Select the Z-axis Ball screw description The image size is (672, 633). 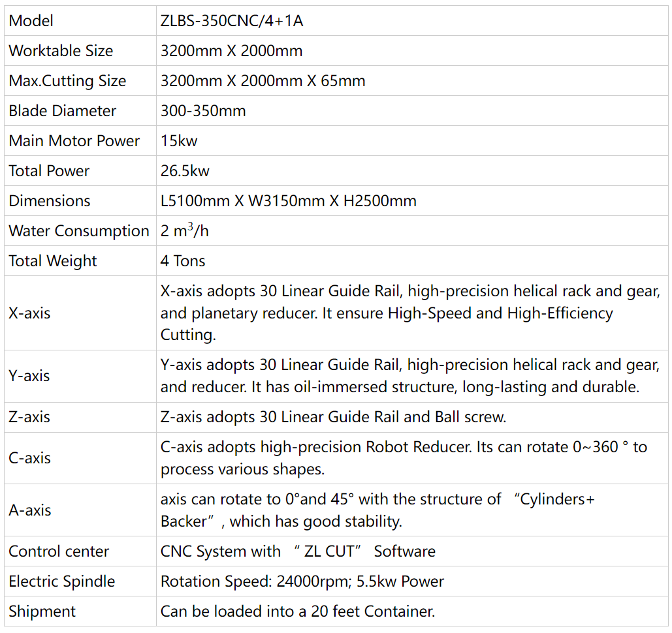pyautogui.click(x=334, y=417)
